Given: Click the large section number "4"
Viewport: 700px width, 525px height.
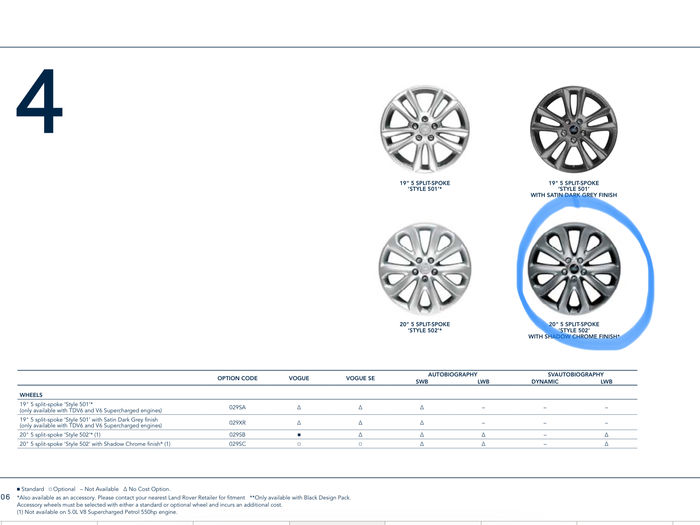Looking at the screenshot, I should (x=39, y=101).
